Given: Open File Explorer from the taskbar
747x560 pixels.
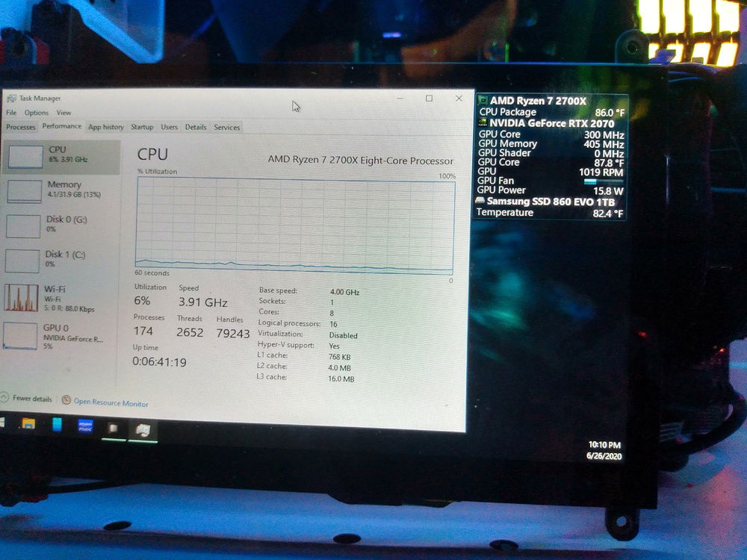Looking at the screenshot, I should (x=28, y=424).
